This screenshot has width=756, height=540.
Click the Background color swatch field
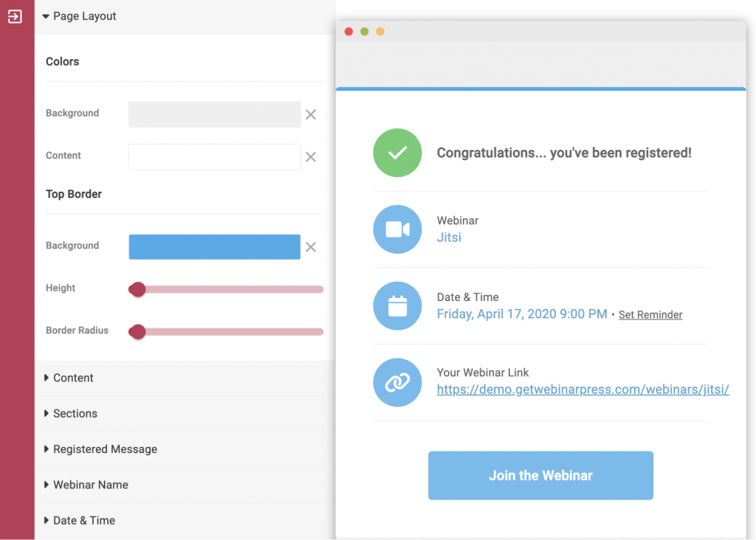(214, 114)
